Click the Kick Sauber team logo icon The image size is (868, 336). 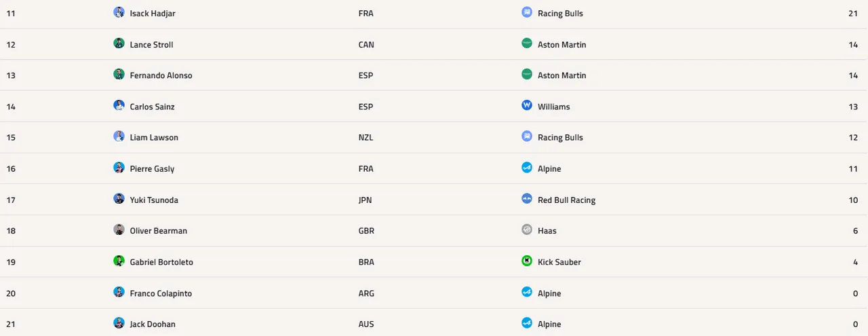(527, 261)
